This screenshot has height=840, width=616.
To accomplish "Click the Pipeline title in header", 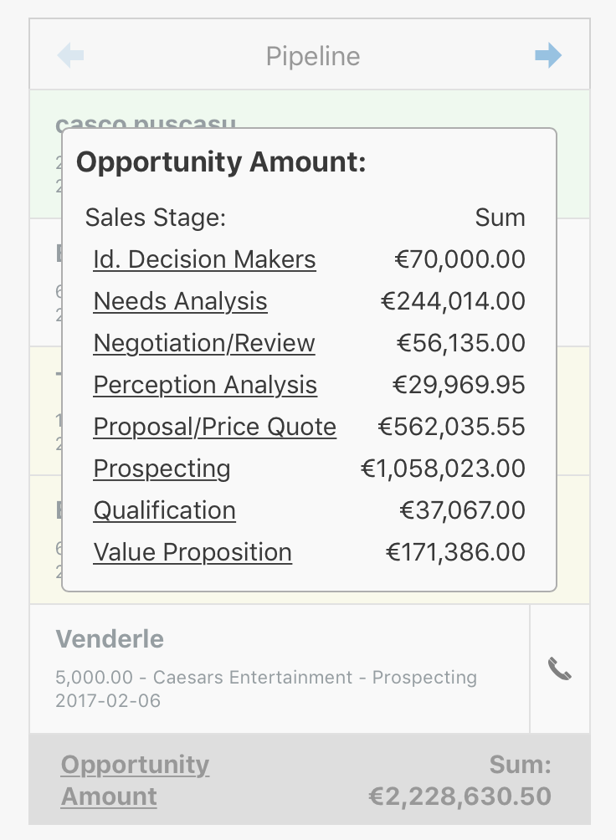I will click(313, 56).
